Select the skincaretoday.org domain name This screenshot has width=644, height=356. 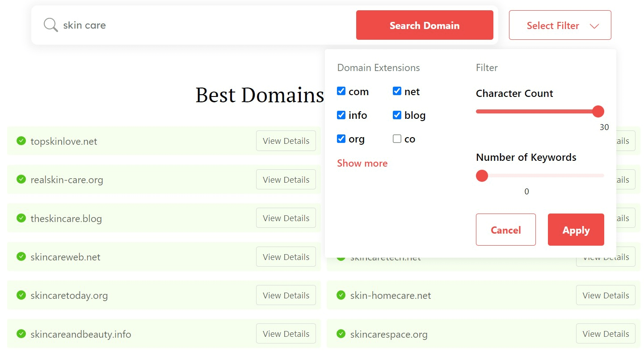(x=69, y=296)
